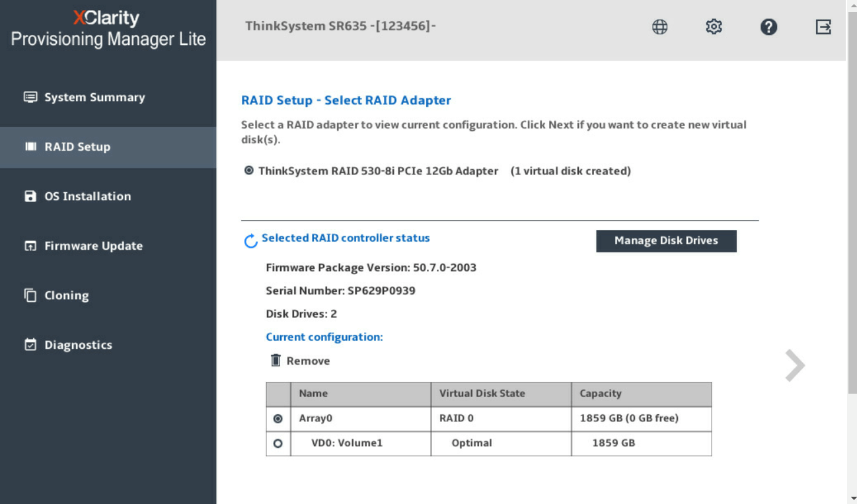857x504 pixels.
Task: Click the OS Installation disk icon
Action: click(30, 196)
